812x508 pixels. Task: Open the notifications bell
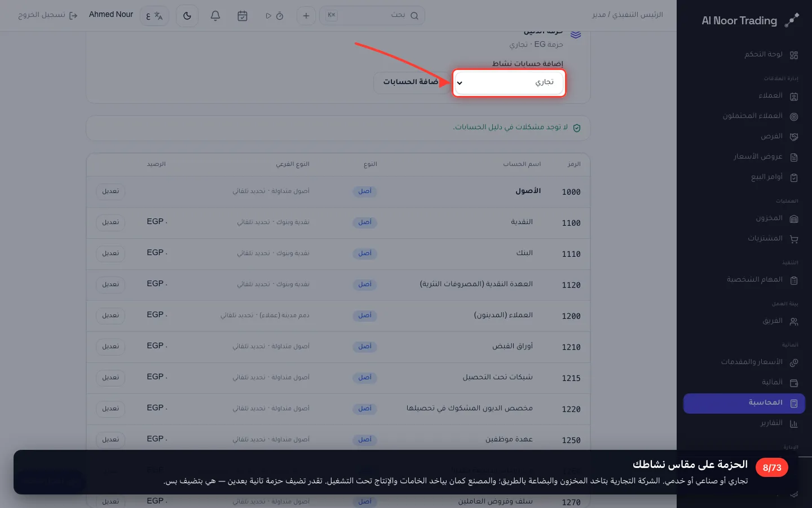(x=215, y=16)
